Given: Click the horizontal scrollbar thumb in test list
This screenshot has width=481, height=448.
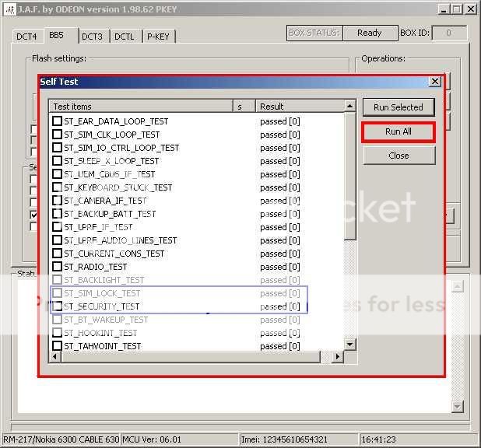Looking at the screenshot, I should pyautogui.click(x=191, y=357).
